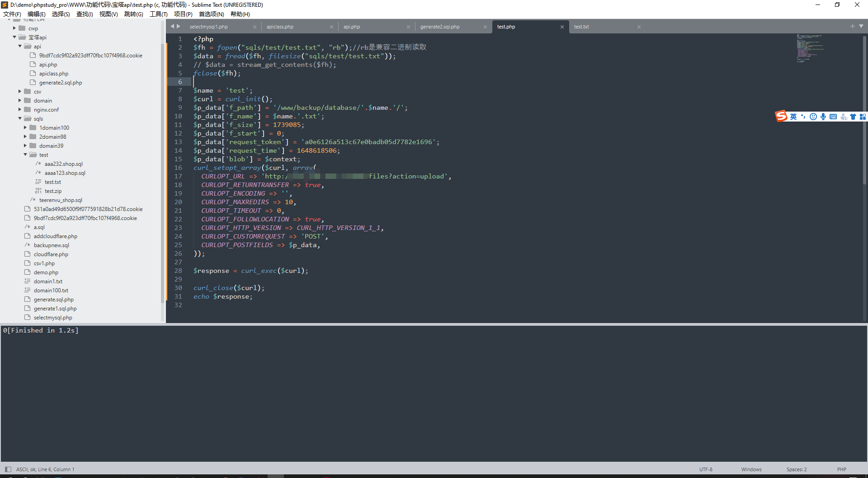Expand the 1domain100 folder

point(25,127)
